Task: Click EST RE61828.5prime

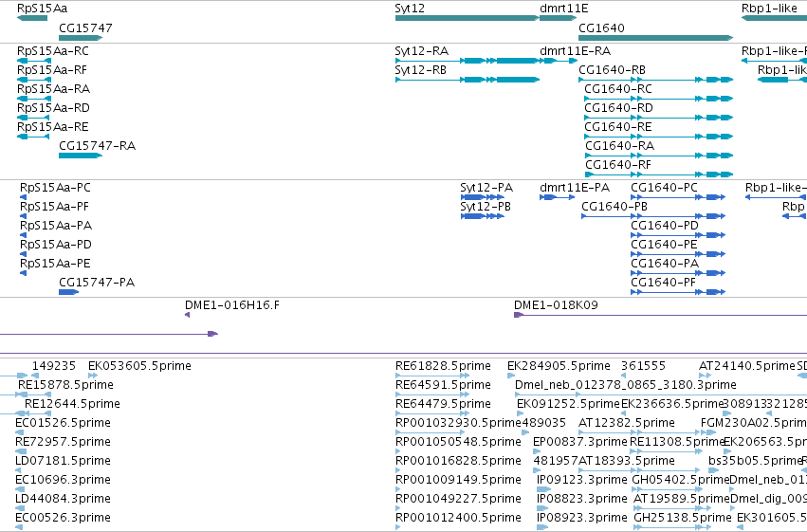Action: point(432,376)
